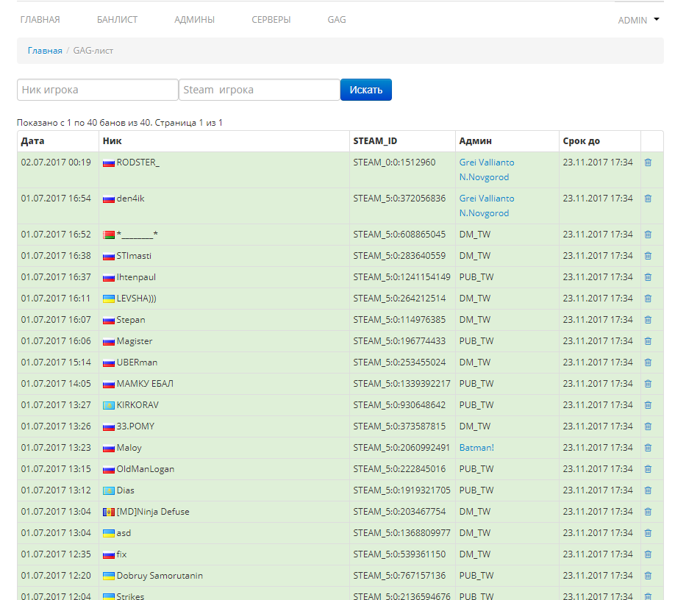
Task: Focus the Ник игрока input field
Action: pyautogui.click(x=98, y=90)
